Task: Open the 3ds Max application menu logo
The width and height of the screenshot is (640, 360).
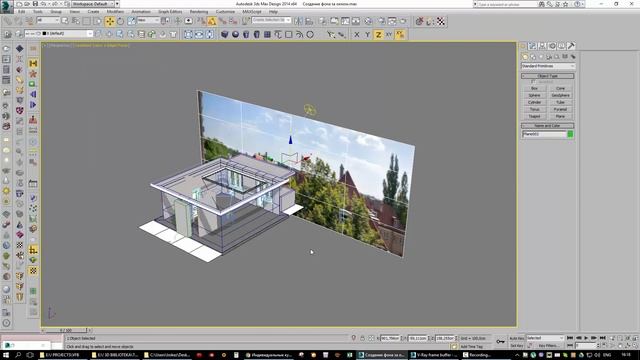Action: (7, 7)
